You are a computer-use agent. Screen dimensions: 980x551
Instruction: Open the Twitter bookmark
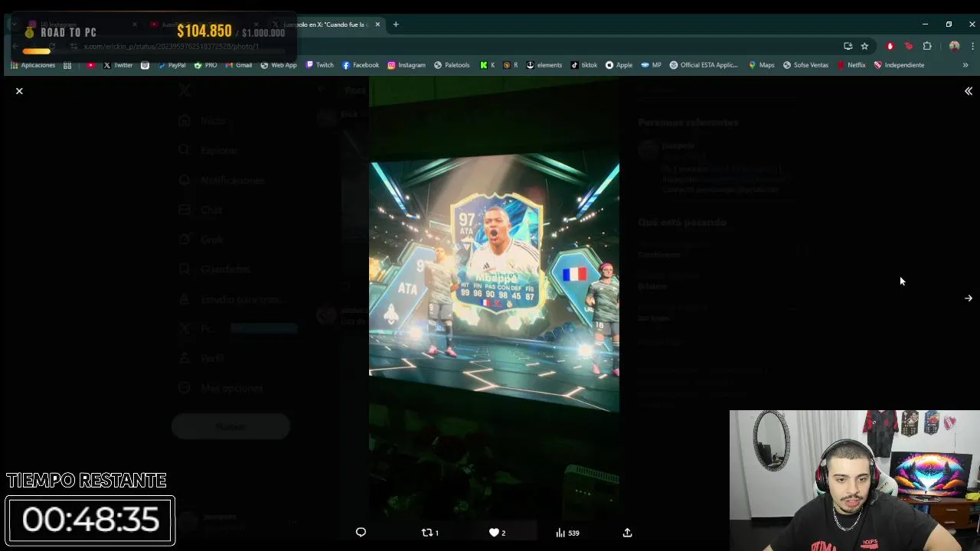[118, 65]
